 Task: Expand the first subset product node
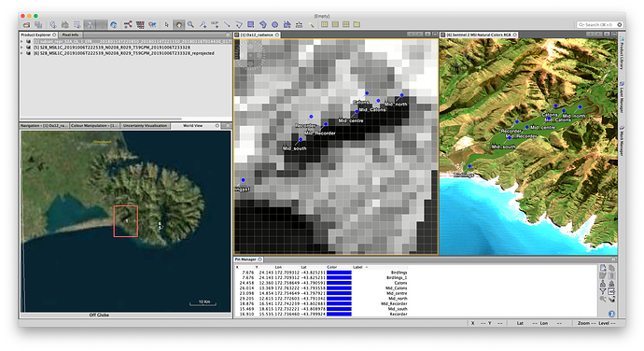click(22, 41)
